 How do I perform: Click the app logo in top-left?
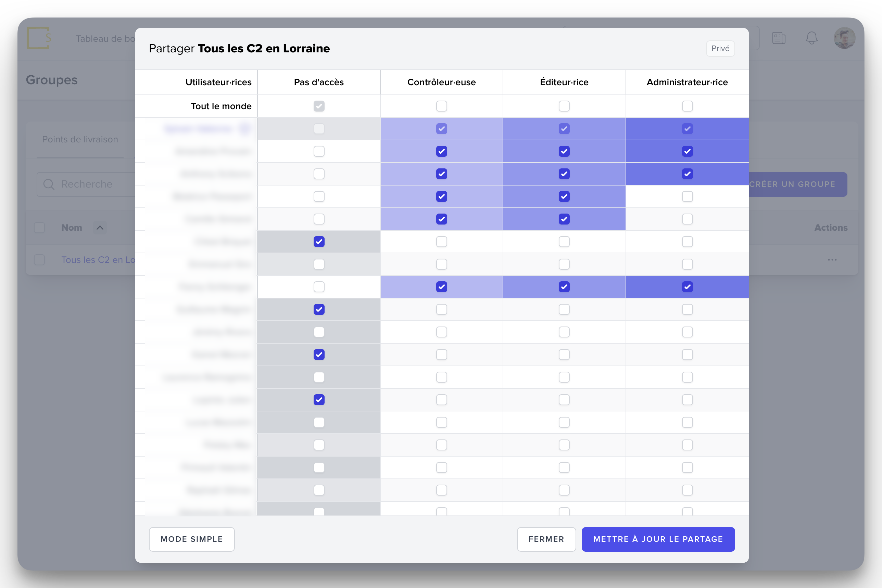[x=39, y=38]
